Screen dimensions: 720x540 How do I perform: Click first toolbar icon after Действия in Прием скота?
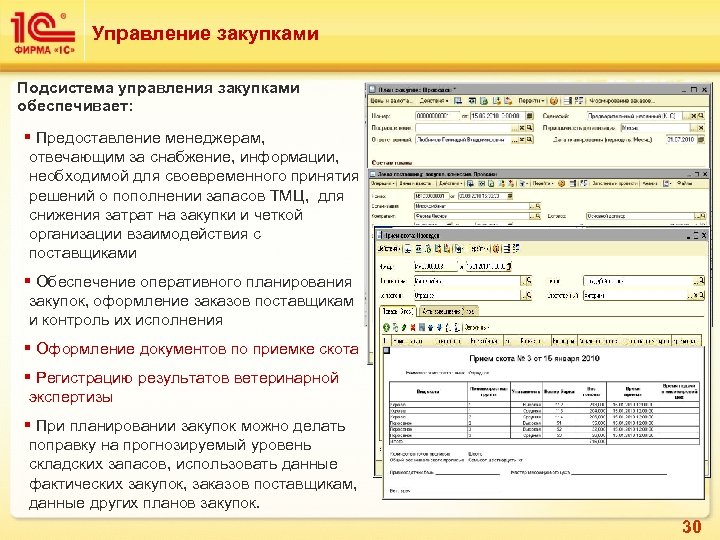(408, 248)
